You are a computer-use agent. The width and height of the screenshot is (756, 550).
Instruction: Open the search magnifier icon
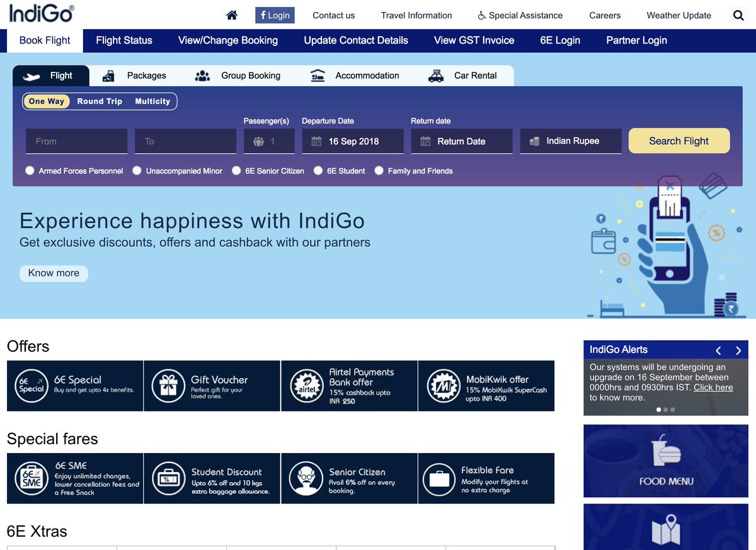(738, 15)
